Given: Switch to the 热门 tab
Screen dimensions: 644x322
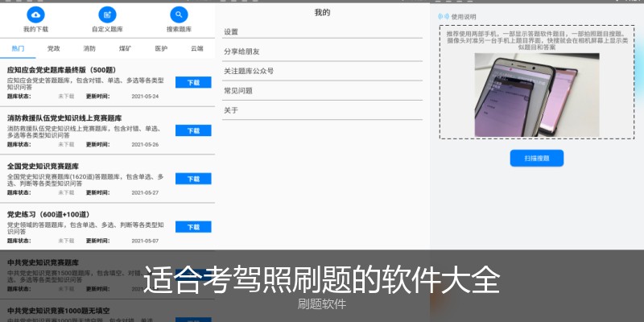Looking at the screenshot, I should (x=18, y=48).
